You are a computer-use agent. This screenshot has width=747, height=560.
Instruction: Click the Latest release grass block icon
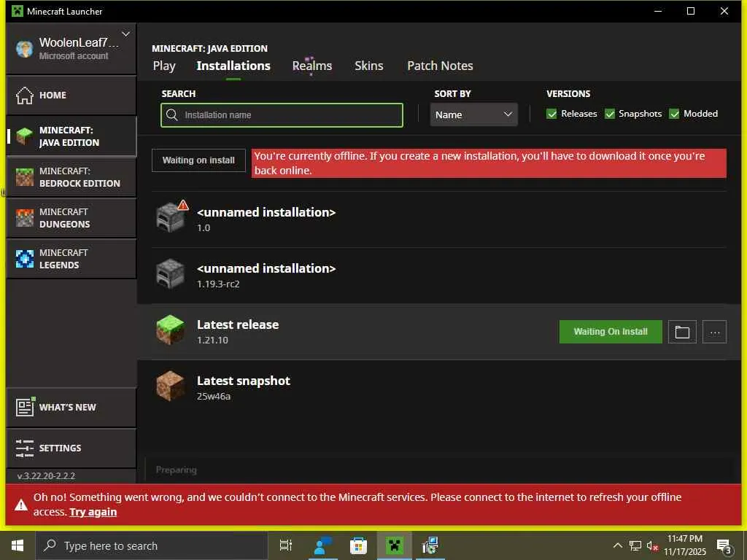point(170,330)
